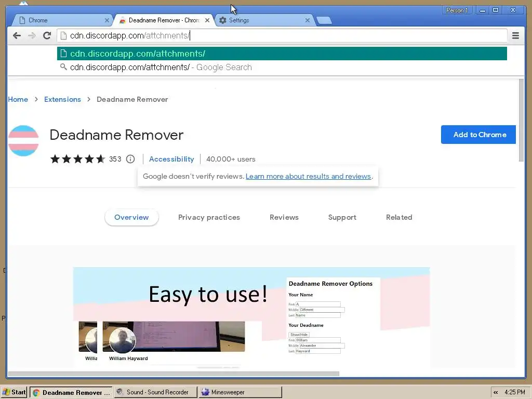This screenshot has height=399, width=532.
Task: Click the horizontal scrollbar at page bottom
Action: [174, 374]
